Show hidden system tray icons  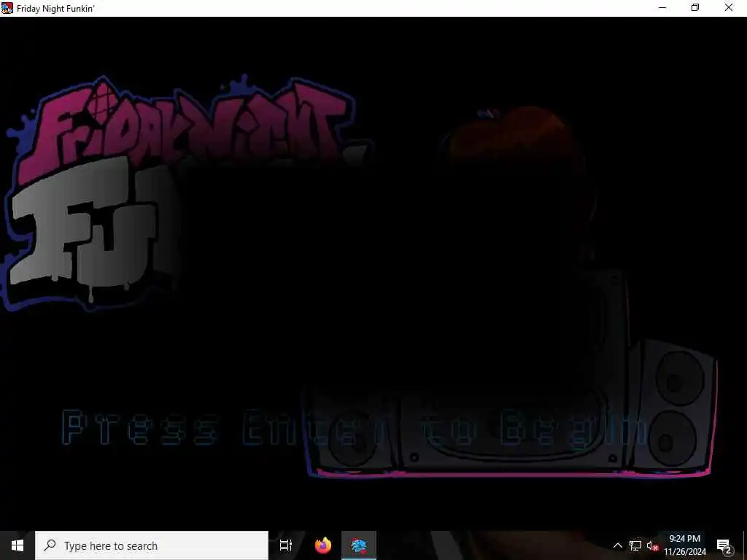(617, 545)
